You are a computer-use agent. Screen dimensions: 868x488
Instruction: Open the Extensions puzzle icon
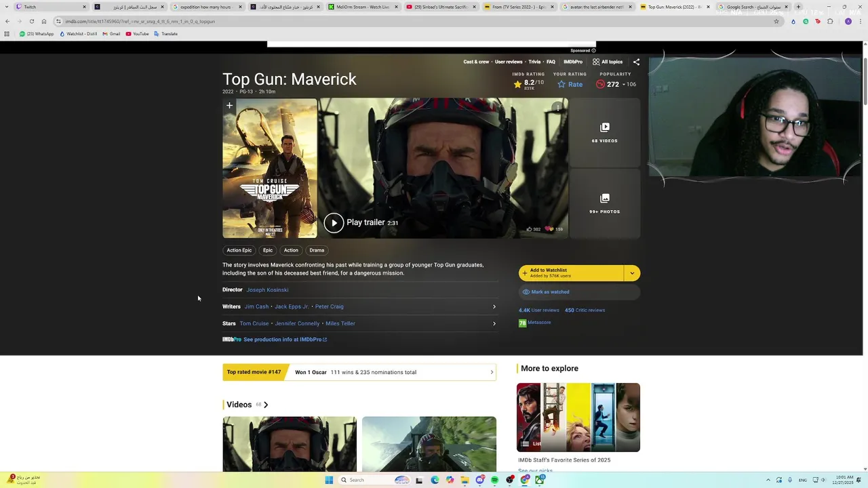[830, 21]
